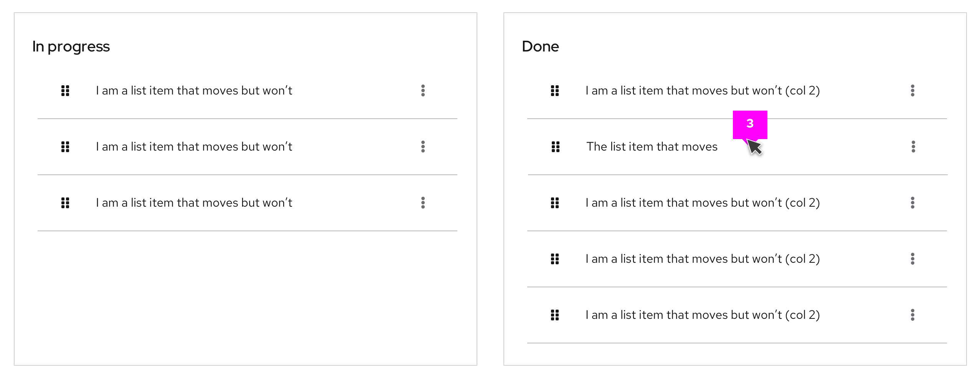Click the 'Done' column heading

pyautogui.click(x=540, y=46)
